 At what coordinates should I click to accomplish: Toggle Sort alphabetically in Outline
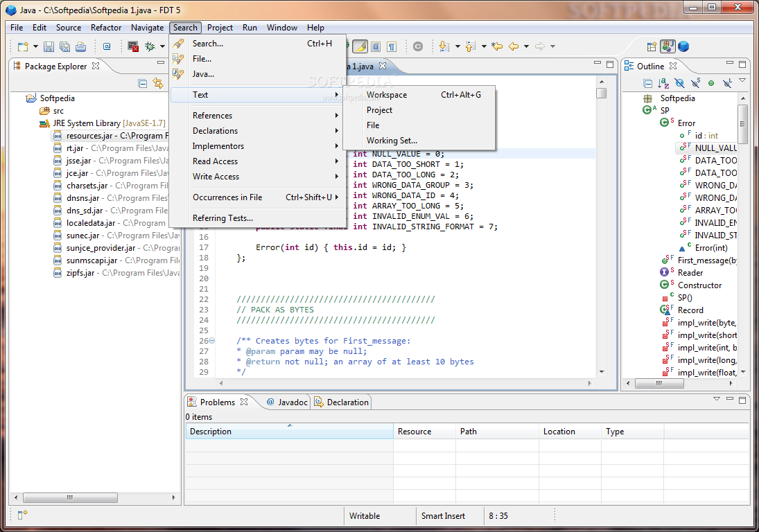click(x=663, y=83)
